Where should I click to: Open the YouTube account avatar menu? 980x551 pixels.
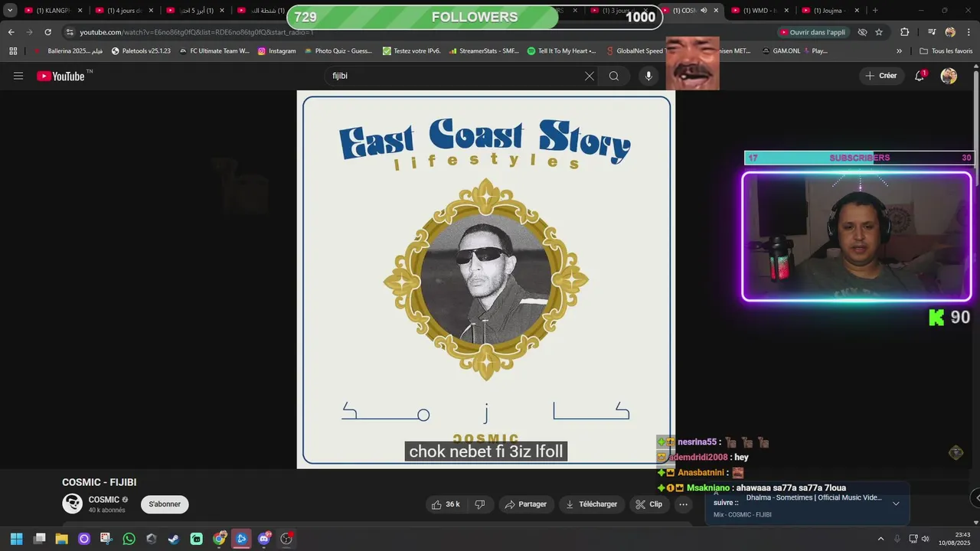[x=949, y=76]
